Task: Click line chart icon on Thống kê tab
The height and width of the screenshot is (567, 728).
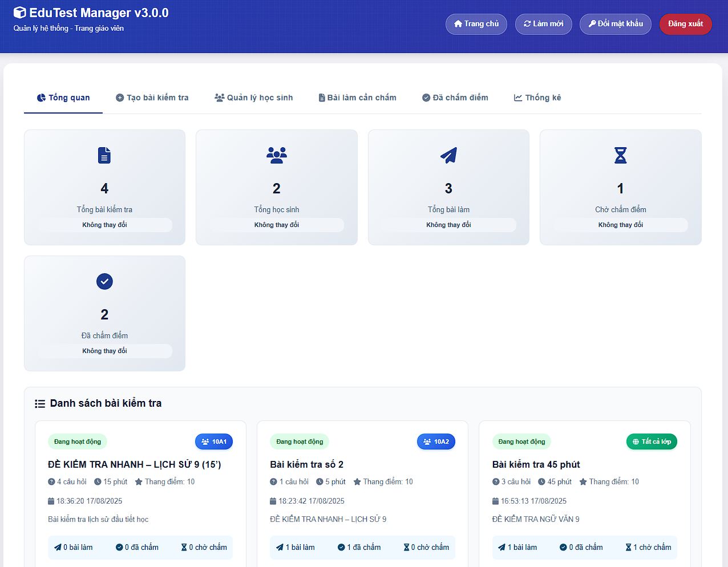Action: 518,98
